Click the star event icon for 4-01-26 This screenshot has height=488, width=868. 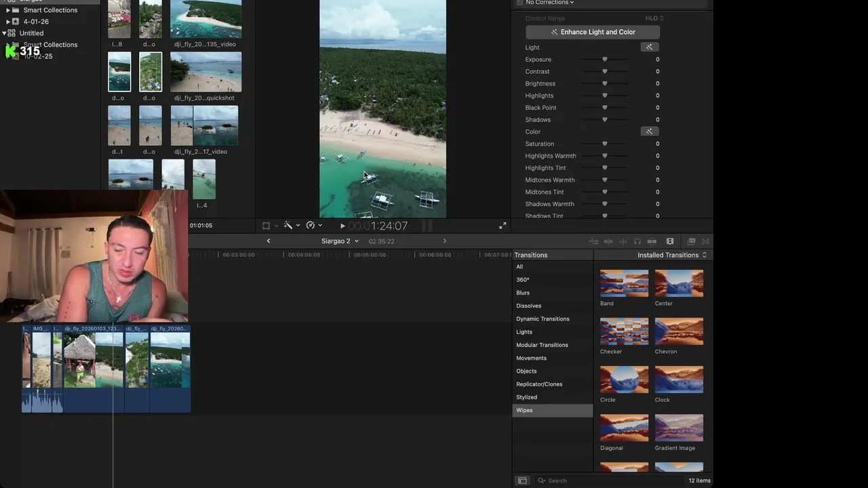(x=16, y=22)
